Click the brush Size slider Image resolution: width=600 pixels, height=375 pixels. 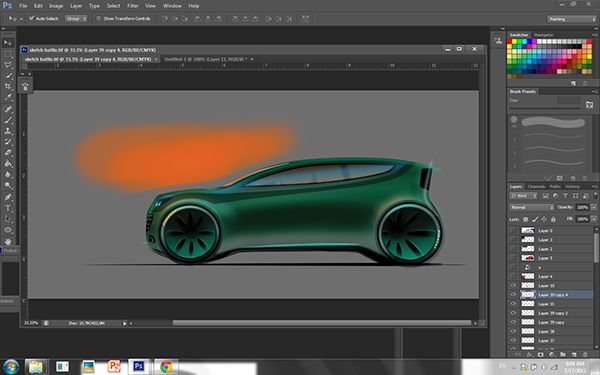(x=545, y=109)
